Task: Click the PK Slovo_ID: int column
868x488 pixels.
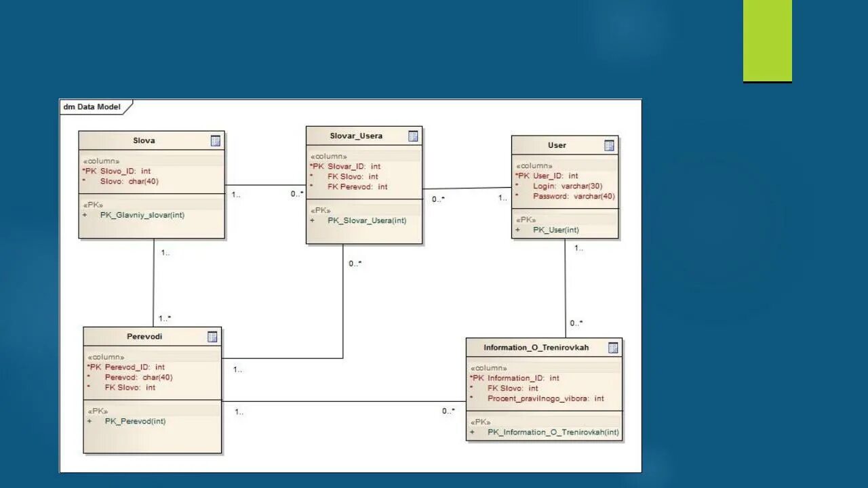Action: click(x=117, y=171)
